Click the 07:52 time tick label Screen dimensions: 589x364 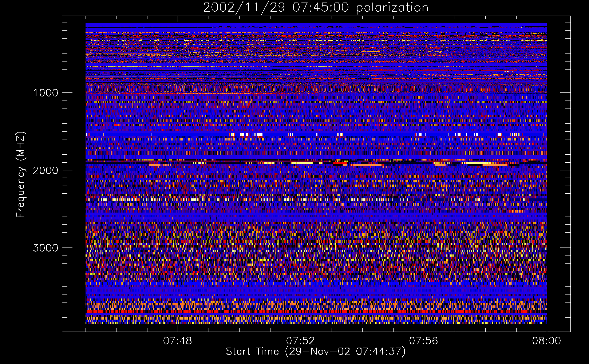[x=300, y=341]
